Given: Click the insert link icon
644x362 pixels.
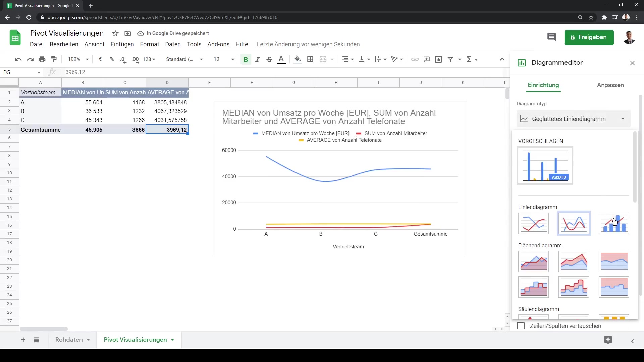Looking at the screenshot, I should 415,59.
